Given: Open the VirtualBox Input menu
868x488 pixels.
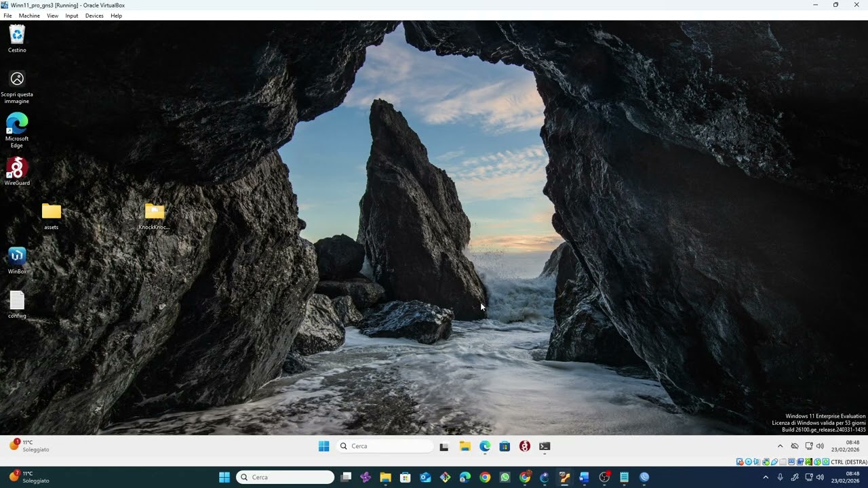Looking at the screenshot, I should pyautogui.click(x=72, y=16).
